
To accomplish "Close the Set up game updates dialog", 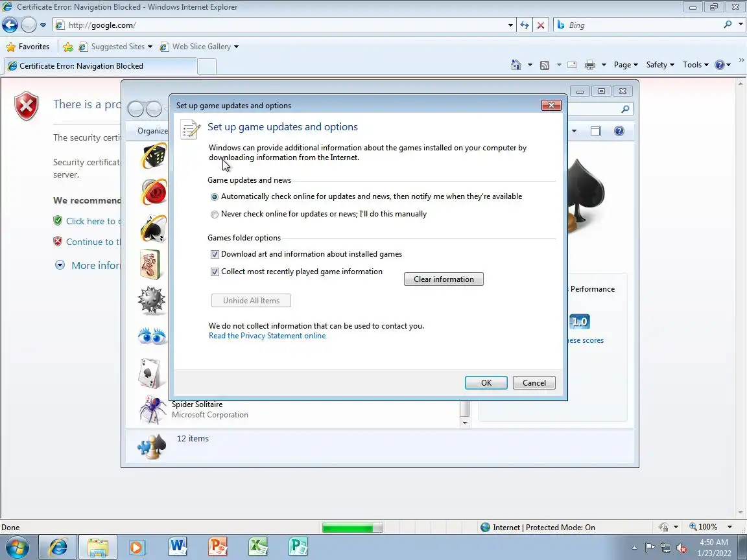I will 551,105.
